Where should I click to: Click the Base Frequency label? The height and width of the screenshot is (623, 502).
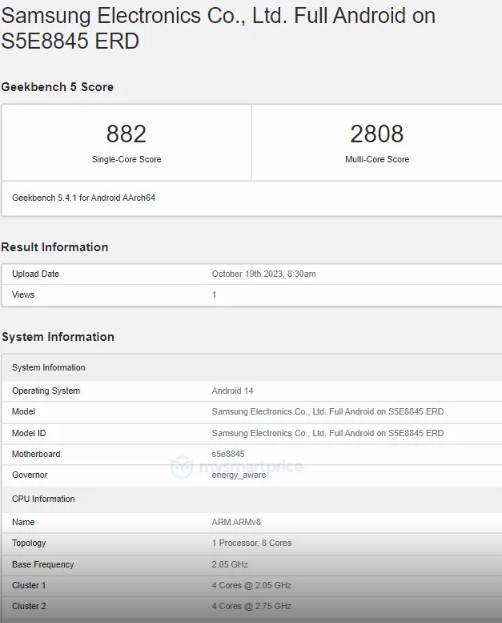click(x=43, y=565)
